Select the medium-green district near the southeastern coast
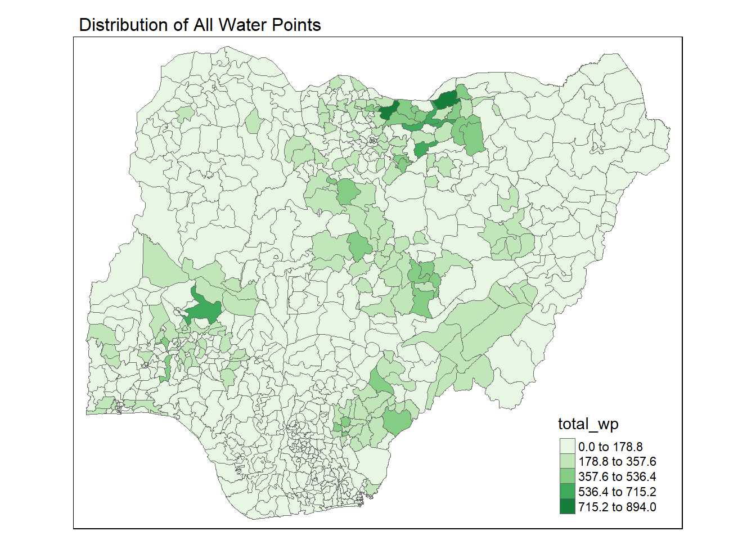This screenshot has height=540, width=756. tap(399, 420)
